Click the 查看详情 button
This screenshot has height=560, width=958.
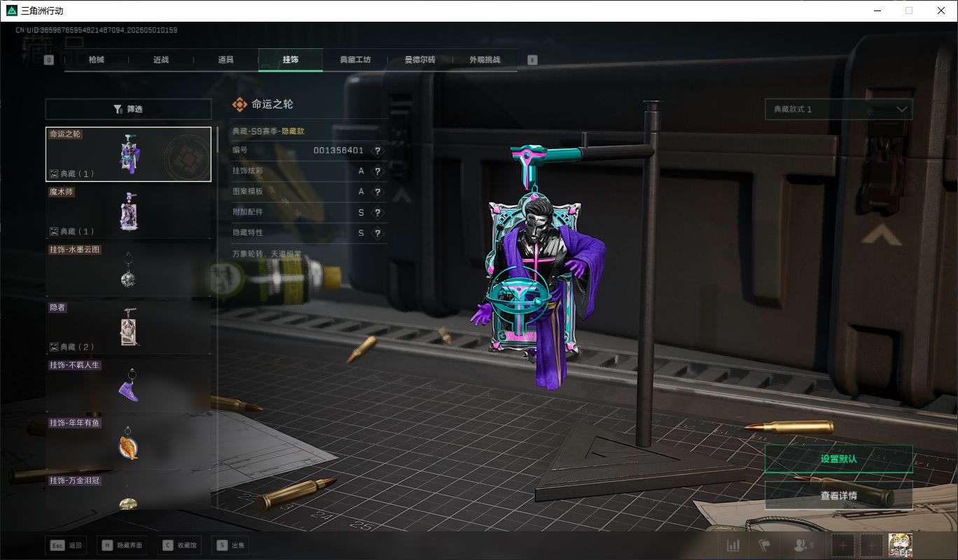[x=839, y=496]
